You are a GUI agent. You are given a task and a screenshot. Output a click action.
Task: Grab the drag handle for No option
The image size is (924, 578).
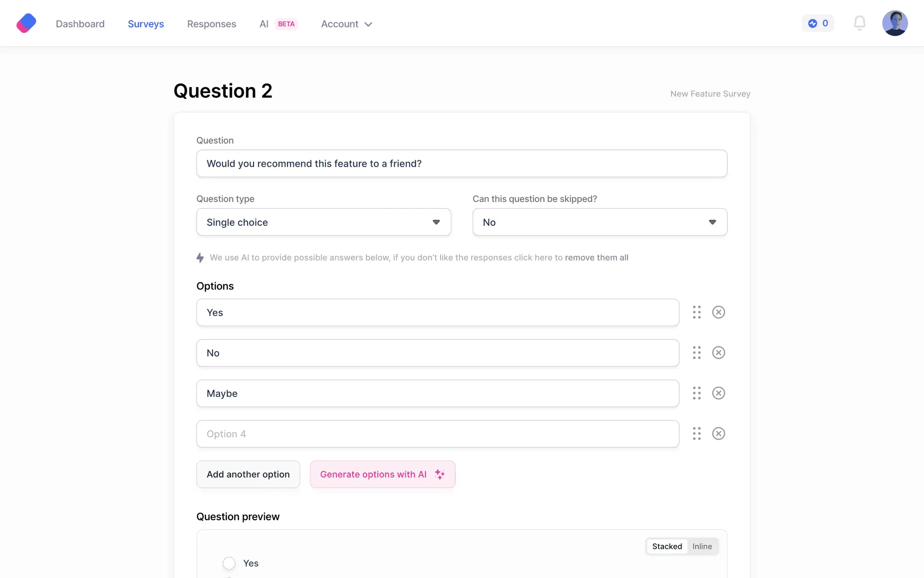(x=696, y=353)
